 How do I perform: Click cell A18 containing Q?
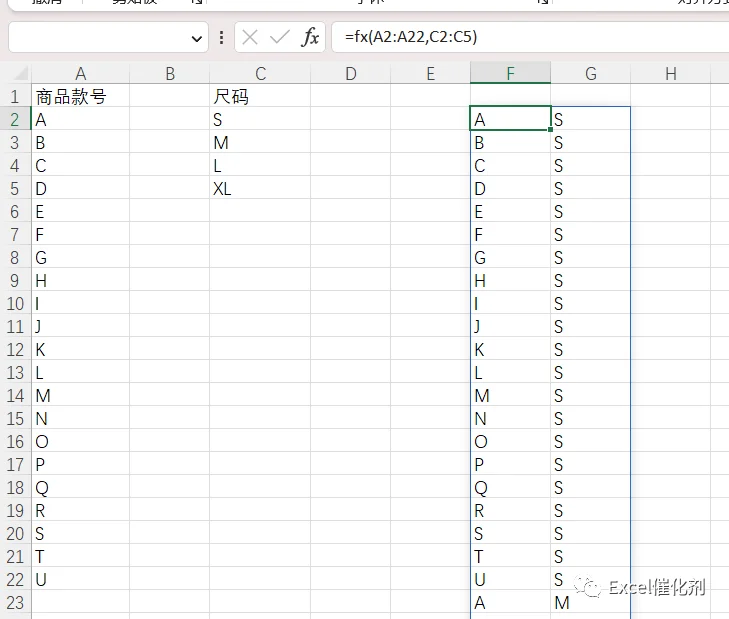80,488
